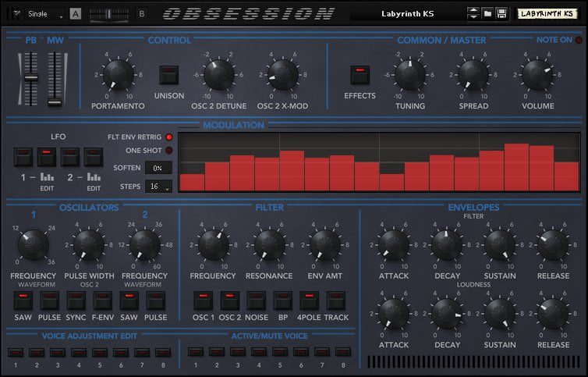This screenshot has width=588, height=377.
Task: Step presets with the up/down arrows
Action: pos(473,14)
